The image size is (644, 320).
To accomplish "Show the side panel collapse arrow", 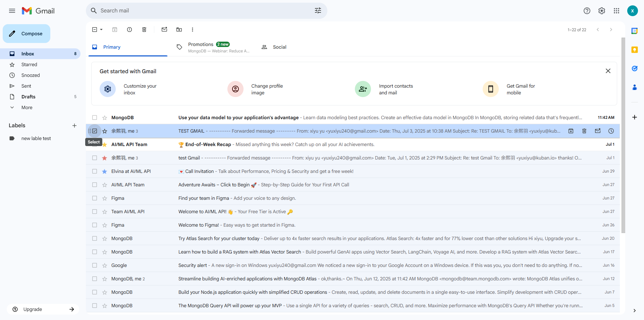I will (635, 311).
